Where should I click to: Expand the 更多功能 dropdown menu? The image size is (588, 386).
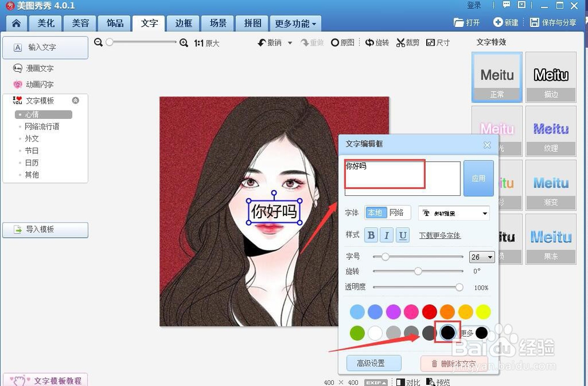(296, 24)
